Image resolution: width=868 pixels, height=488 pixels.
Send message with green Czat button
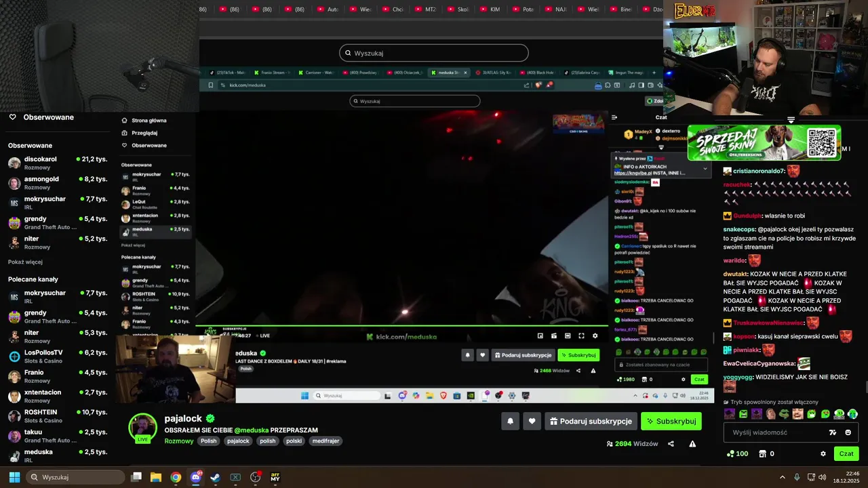(846, 453)
